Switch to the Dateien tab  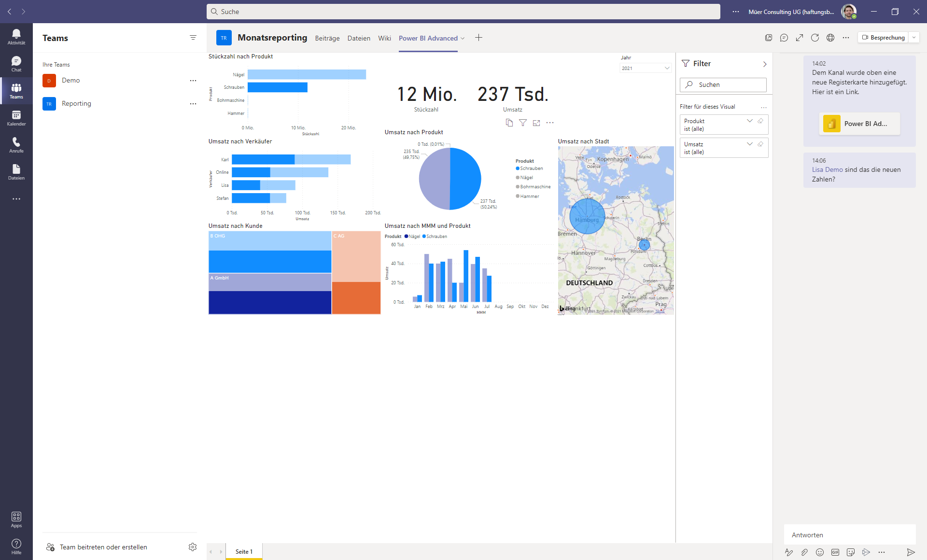pos(359,38)
